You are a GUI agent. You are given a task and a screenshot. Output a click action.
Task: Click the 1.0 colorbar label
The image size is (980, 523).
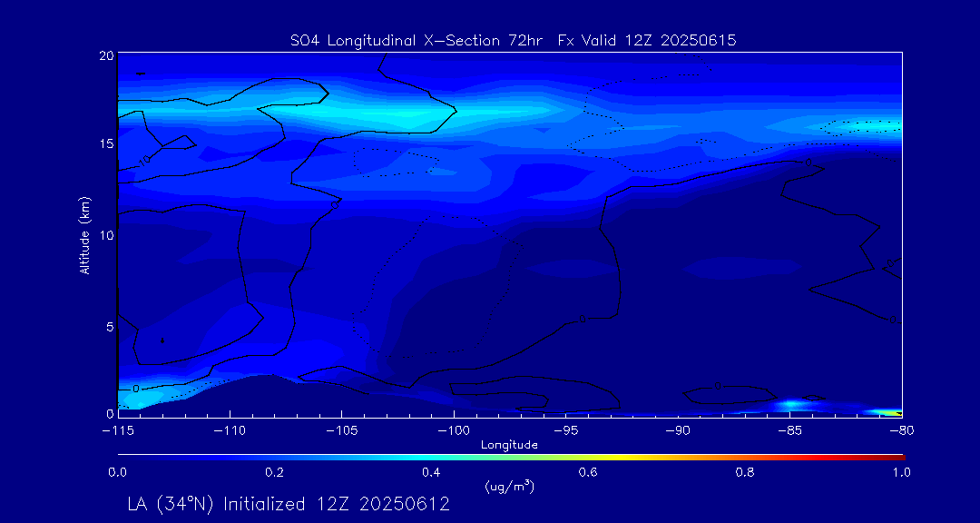pyautogui.click(x=901, y=472)
